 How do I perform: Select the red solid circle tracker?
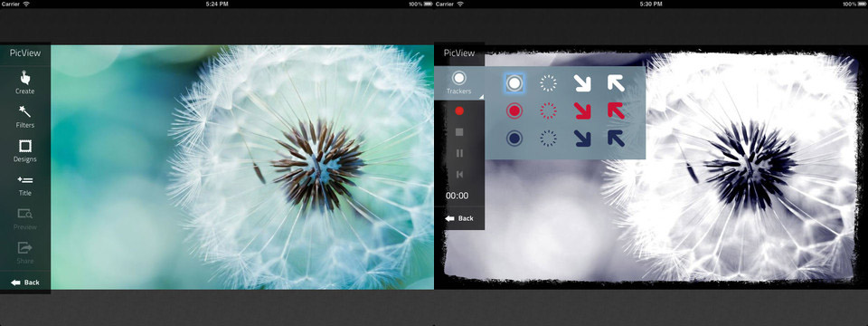pos(514,110)
